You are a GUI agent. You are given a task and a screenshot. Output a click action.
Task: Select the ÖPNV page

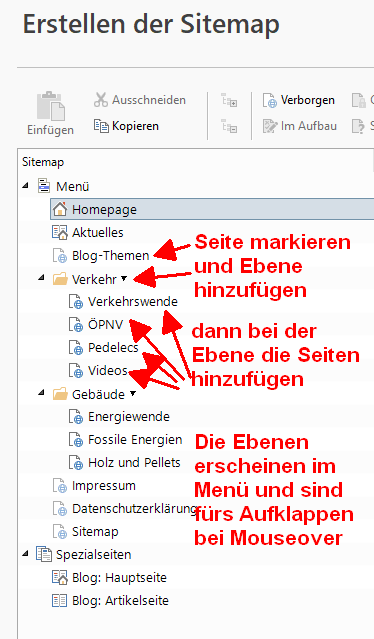[106, 324]
